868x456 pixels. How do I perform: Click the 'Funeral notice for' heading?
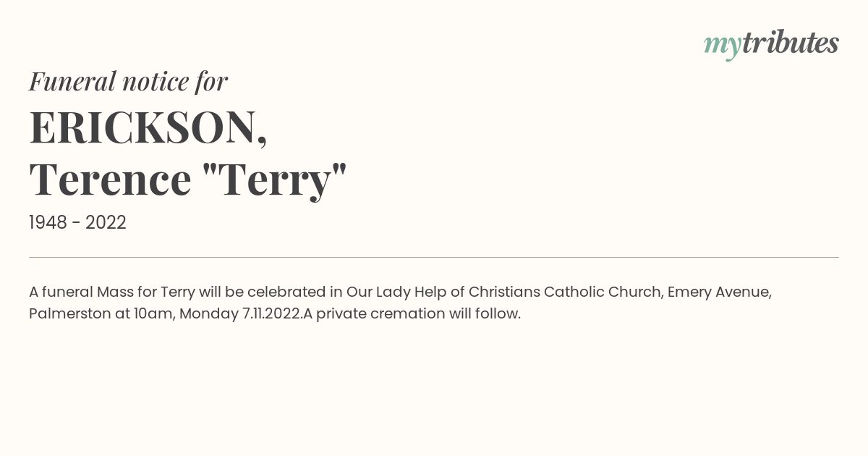128,81
